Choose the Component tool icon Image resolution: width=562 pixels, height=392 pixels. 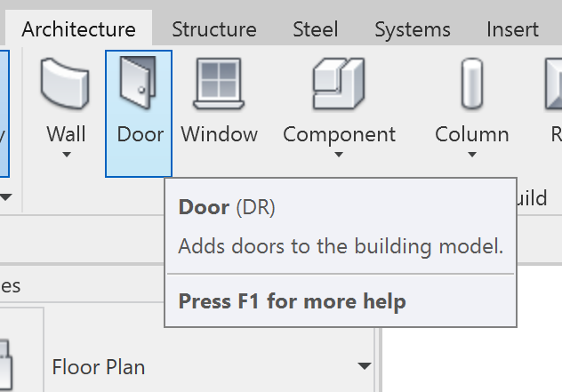pyautogui.click(x=339, y=84)
